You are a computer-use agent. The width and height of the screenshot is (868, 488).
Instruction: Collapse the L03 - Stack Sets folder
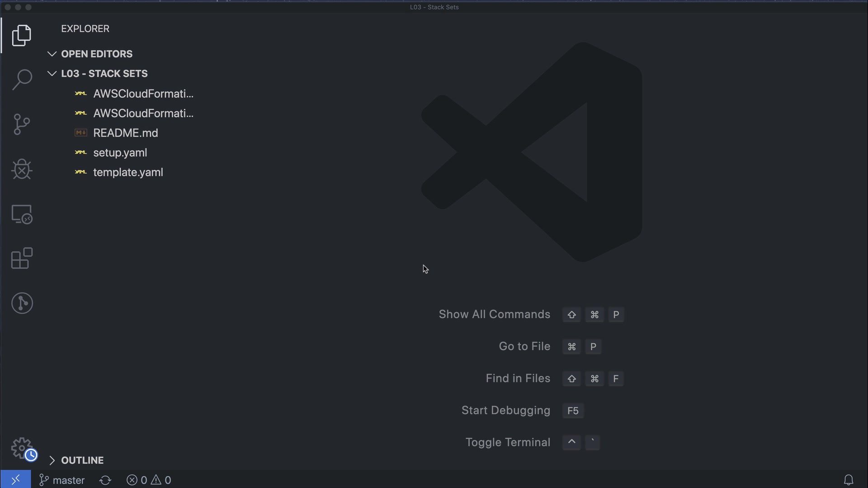[52, 74]
